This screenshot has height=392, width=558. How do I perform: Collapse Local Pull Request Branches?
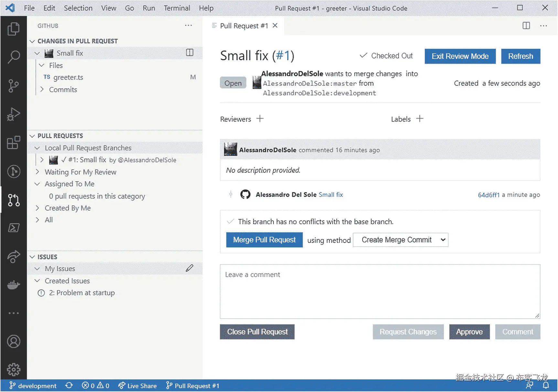click(x=37, y=148)
